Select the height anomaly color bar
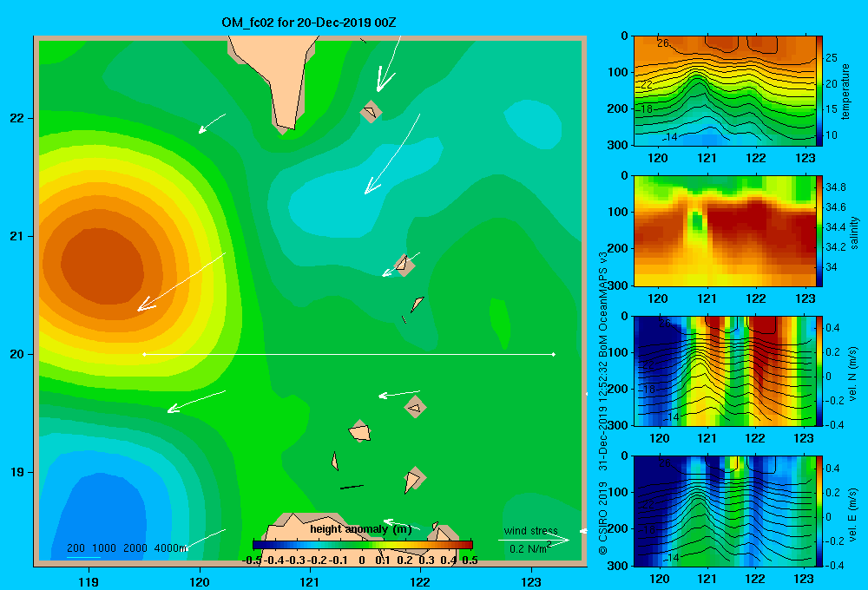 [363, 545]
